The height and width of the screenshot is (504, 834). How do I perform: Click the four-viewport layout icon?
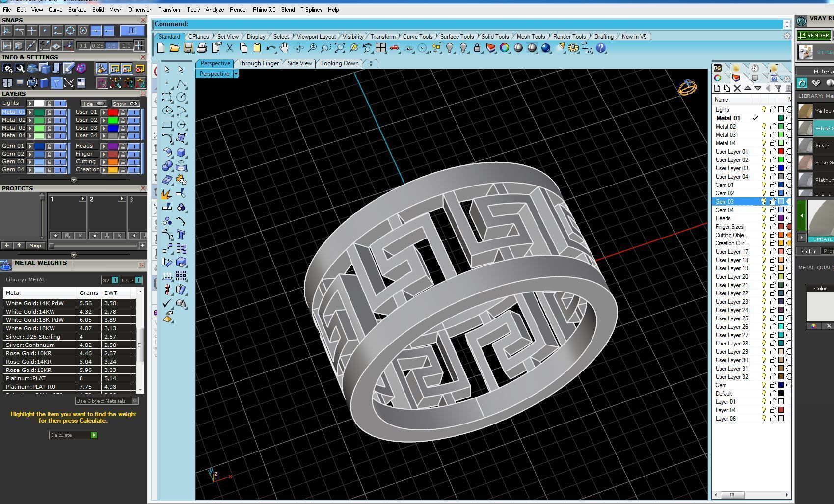380,48
